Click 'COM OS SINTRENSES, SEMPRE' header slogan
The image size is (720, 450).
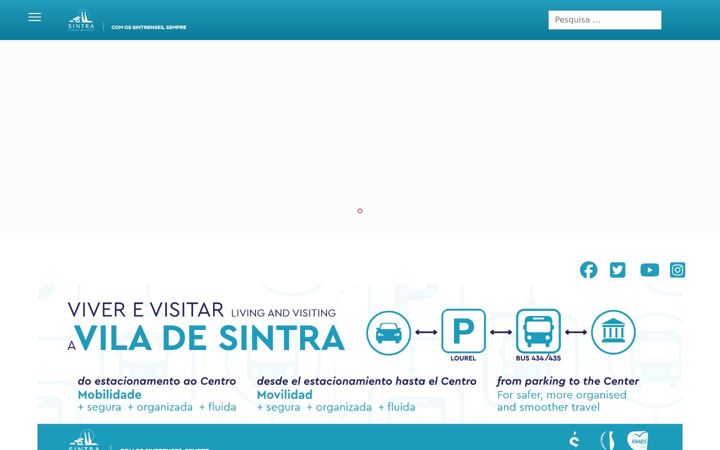[149, 28]
